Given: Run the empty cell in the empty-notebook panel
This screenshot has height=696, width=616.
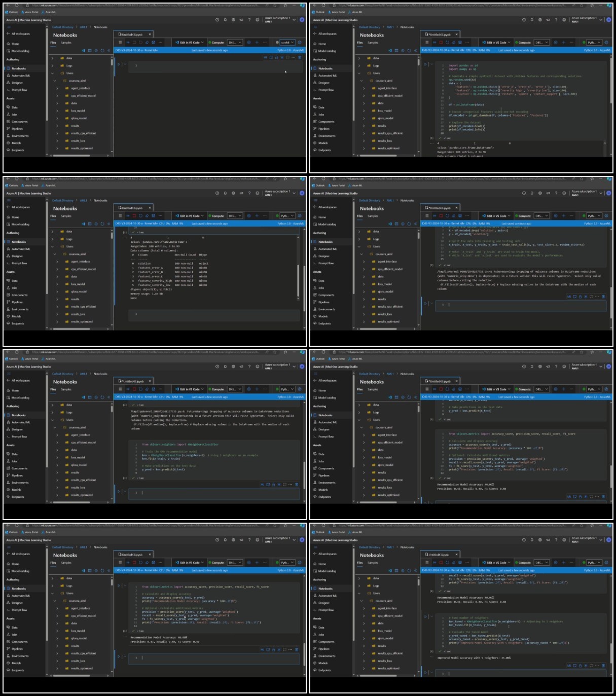Looking at the screenshot, I should click(x=119, y=64).
